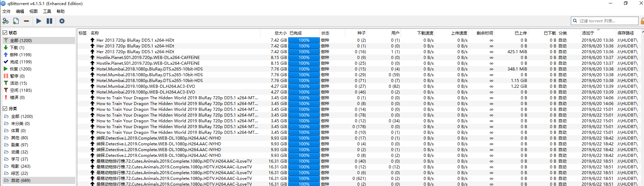Sort by the 上传速度 column header

click(451, 33)
